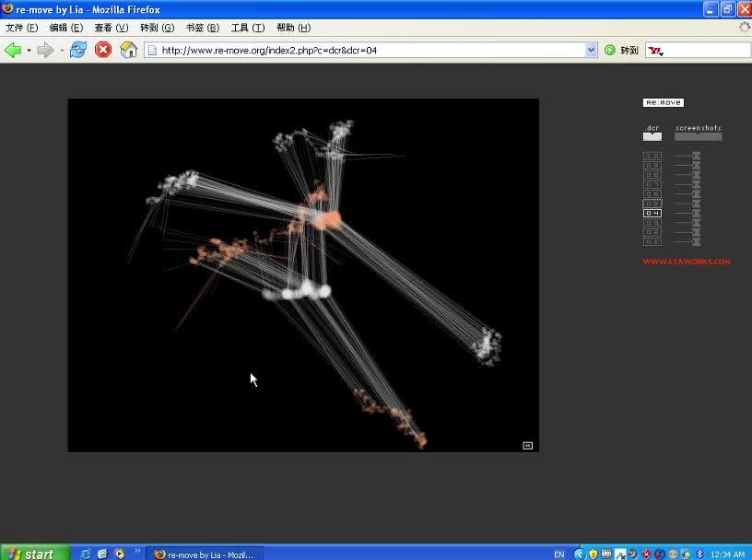752x560 pixels.
Task: Click the EN language indicator
Action: 559,554
